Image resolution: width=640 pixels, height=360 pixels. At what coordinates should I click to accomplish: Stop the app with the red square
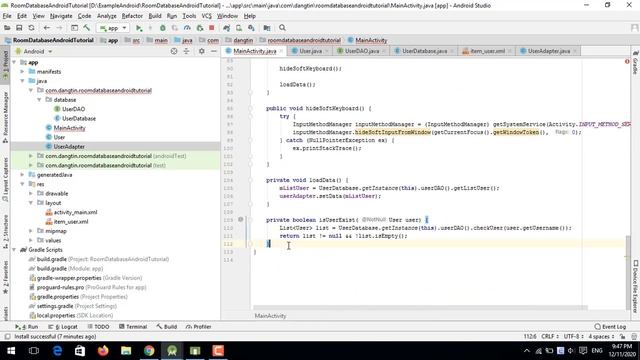tap(211, 28)
